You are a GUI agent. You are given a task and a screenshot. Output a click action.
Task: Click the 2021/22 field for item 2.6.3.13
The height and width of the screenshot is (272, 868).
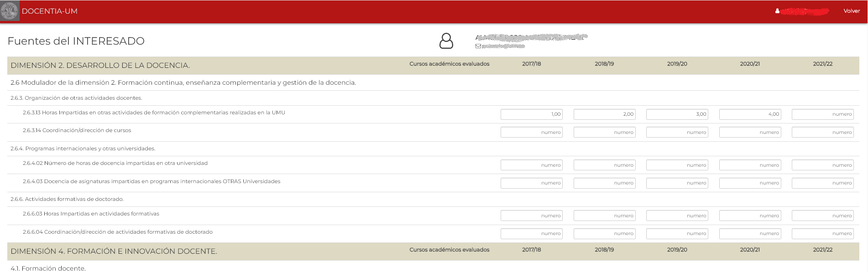click(822, 114)
